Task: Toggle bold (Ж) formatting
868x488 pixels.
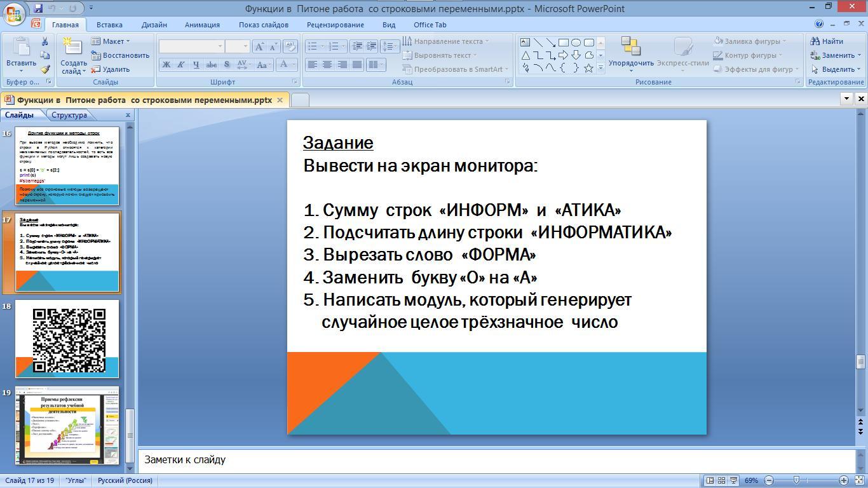Action: 166,64
